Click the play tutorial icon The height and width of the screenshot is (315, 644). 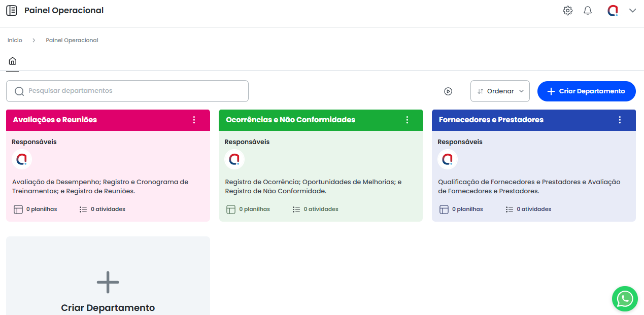tap(448, 91)
